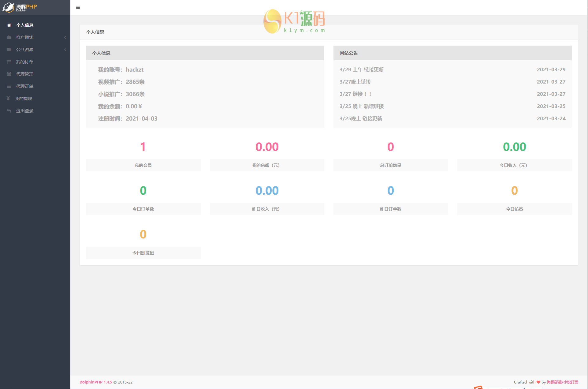The image size is (588, 389).
Task: Click the video camera icon beside 公共资源
Action: [9, 50]
